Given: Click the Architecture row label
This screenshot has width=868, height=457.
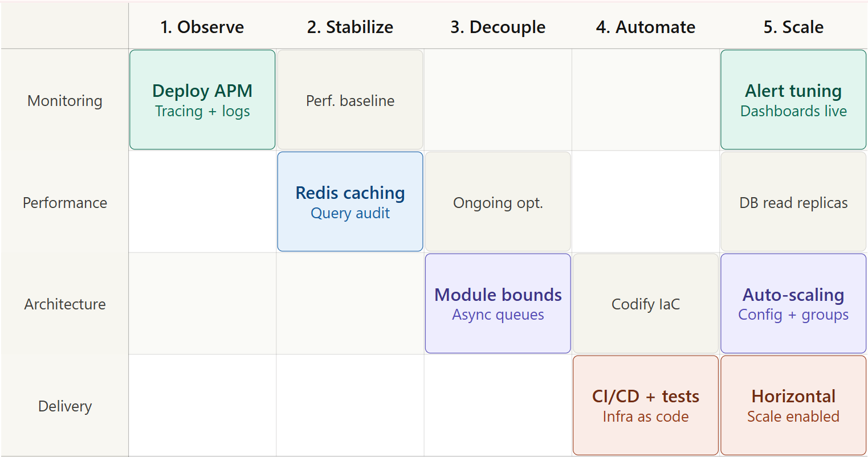Looking at the screenshot, I should (65, 304).
